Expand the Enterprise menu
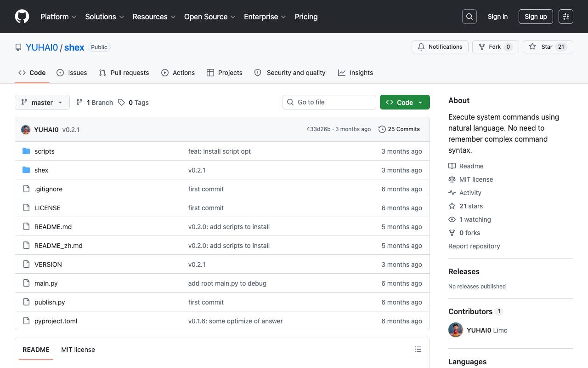Screen dimensions: 588x368 click(265, 17)
